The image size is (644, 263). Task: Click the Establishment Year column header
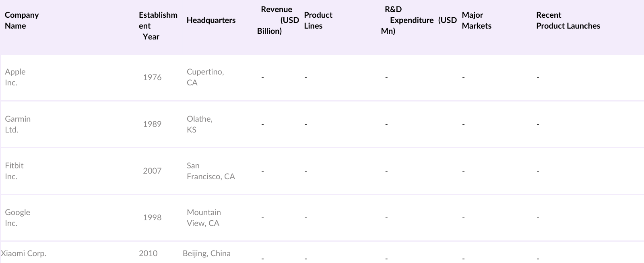(158, 26)
